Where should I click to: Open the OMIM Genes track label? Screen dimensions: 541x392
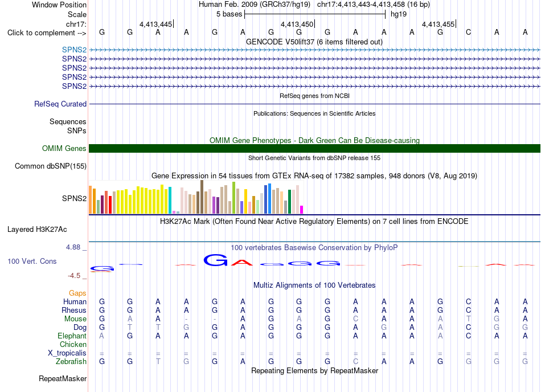[x=64, y=148]
